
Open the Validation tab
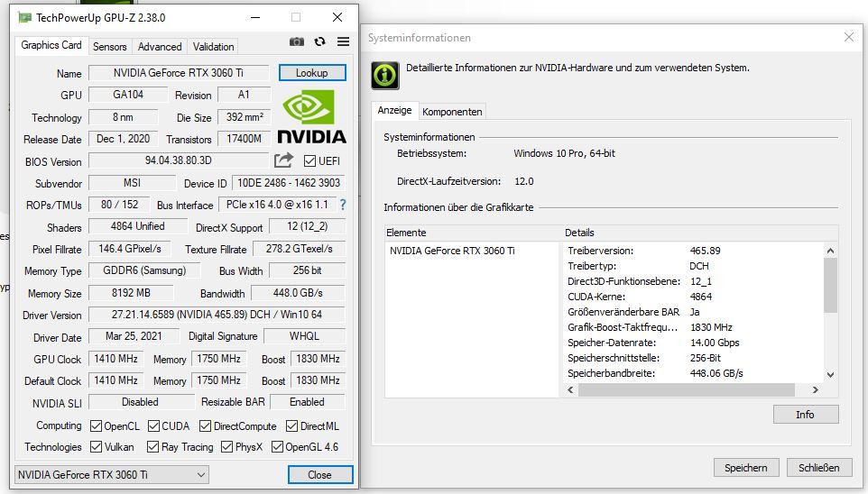pos(213,47)
